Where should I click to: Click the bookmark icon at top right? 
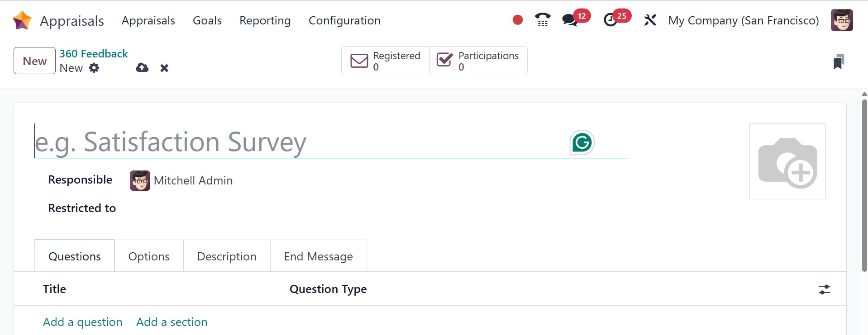(838, 61)
